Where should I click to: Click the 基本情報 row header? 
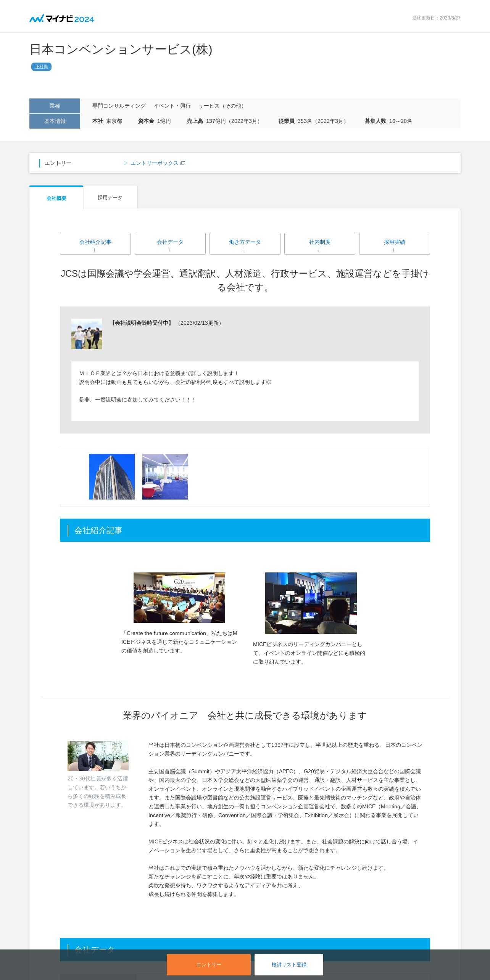(55, 121)
